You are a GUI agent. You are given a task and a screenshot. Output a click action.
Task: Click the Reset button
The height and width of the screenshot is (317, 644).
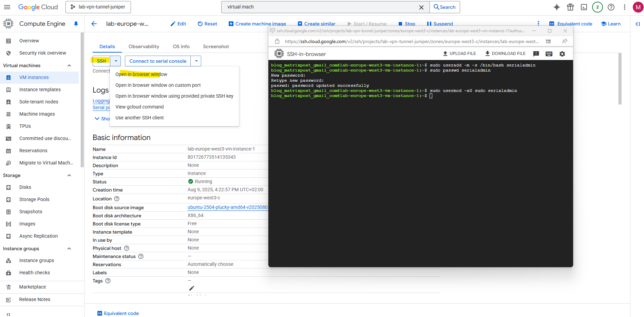click(x=207, y=24)
